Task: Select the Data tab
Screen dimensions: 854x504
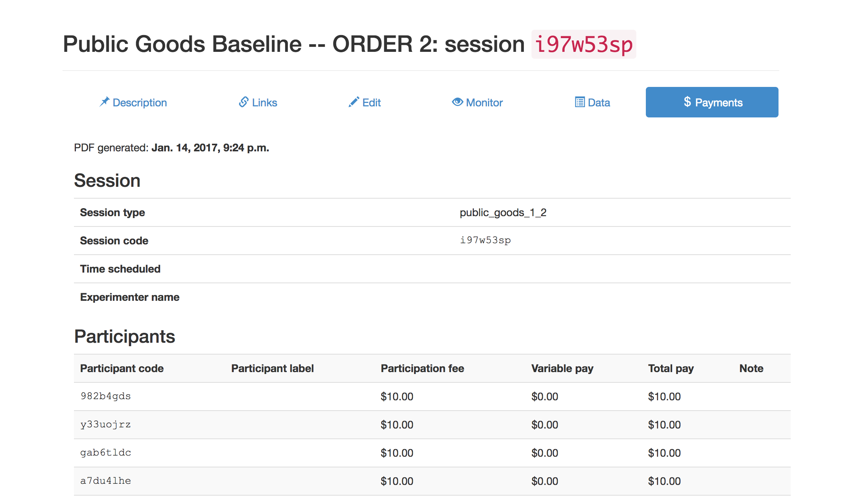Action: pyautogui.click(x=599, y=103)
